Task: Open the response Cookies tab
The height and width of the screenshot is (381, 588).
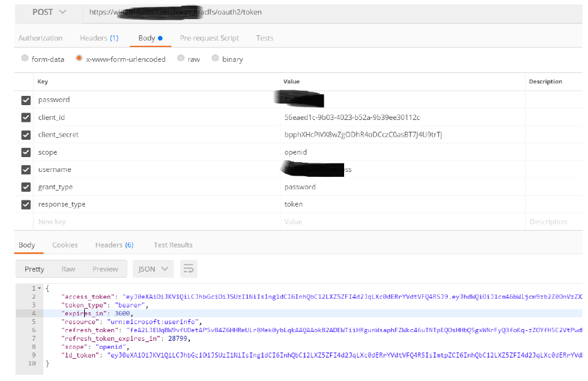Action: (x=64, y=244)
